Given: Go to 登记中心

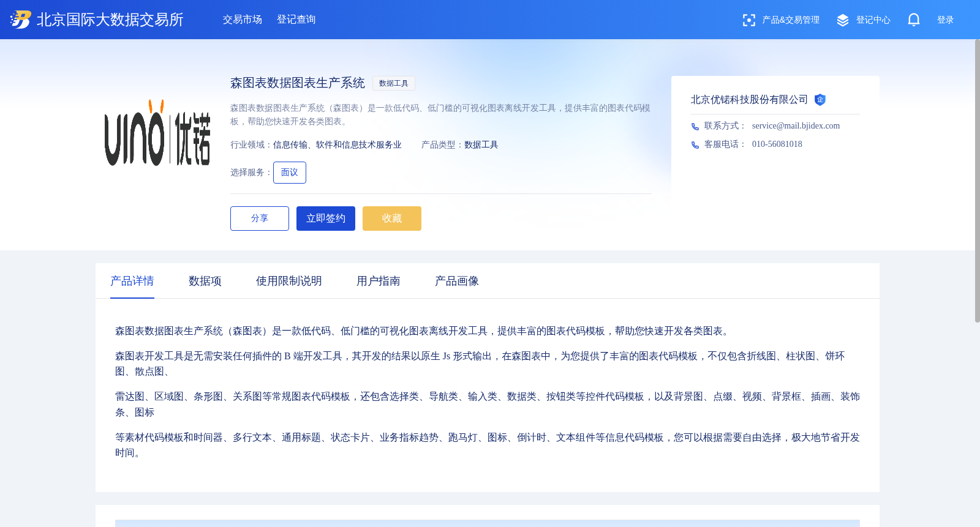Looking at the screenshot, I should pos(873,20).
